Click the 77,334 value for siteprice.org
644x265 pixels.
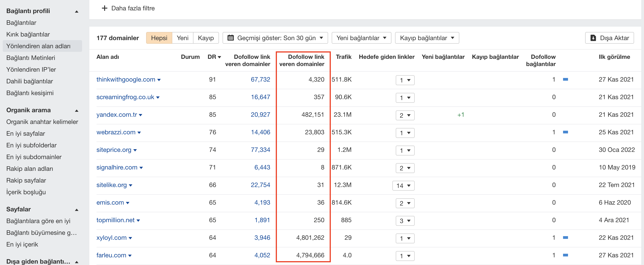(260, 150)
